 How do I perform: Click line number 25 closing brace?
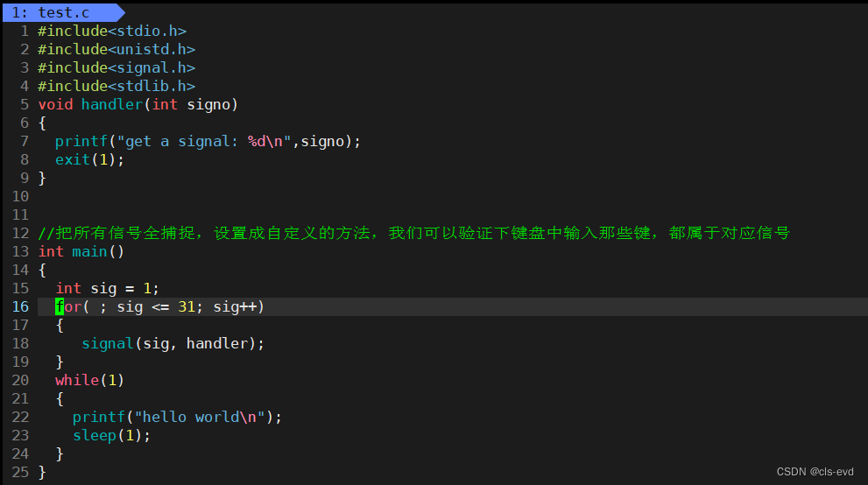click(x=20, y=472)
